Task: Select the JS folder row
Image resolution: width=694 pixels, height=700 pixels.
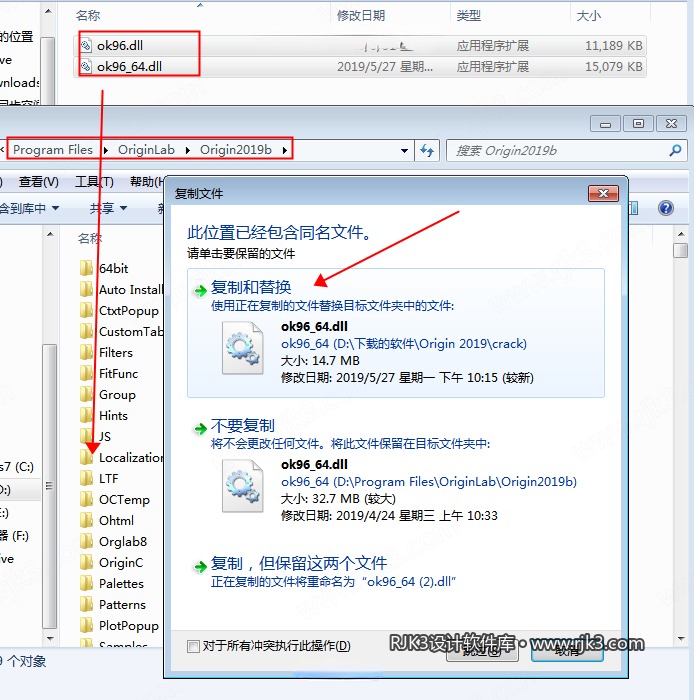Action: [x=96, y=436]
